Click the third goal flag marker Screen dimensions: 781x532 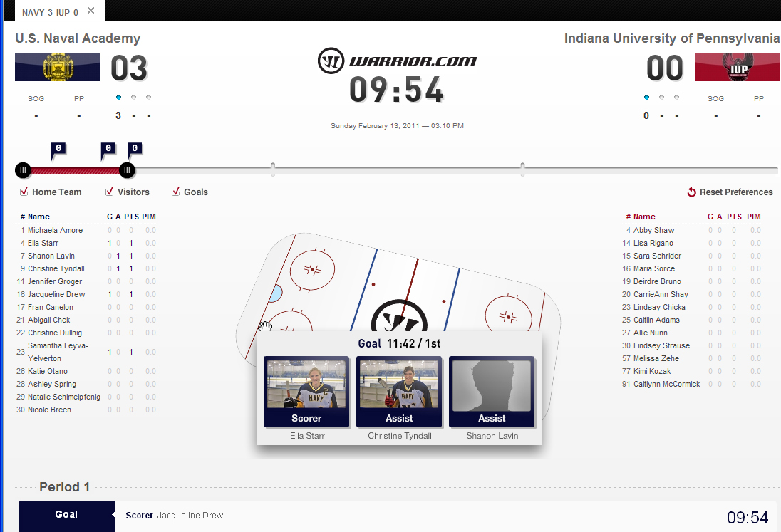coord(135,149)
